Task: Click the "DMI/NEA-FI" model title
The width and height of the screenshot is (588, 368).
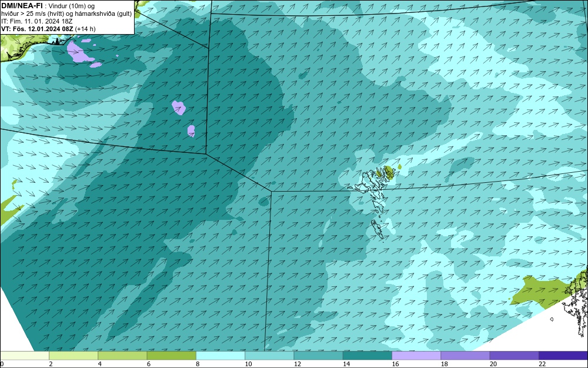Action: pyautogui.click(x=22, y=5)
